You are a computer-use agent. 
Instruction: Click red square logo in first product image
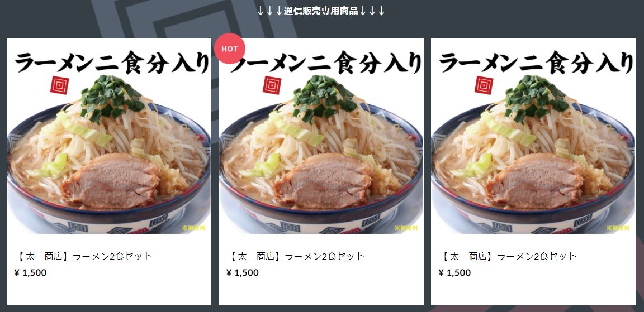(60, 85)
